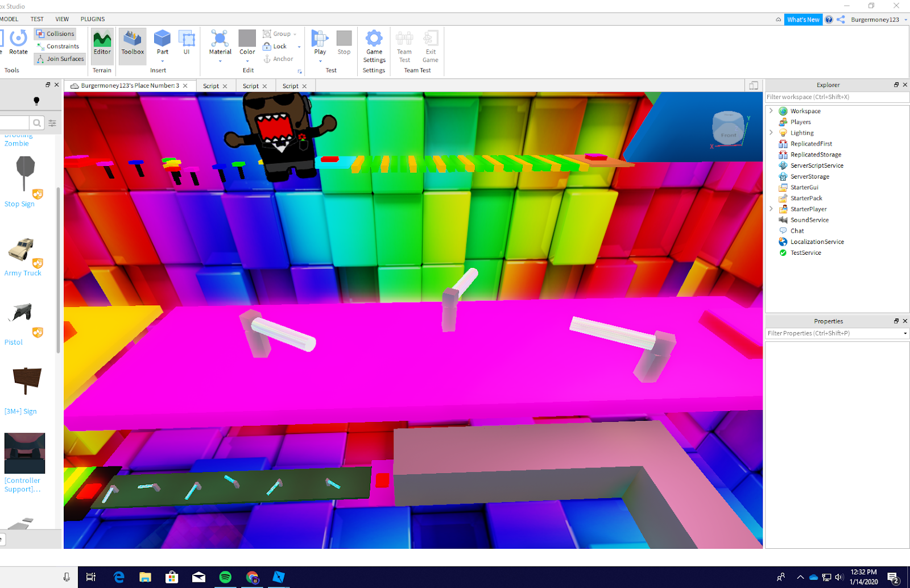910x588 pixels.
Task: Open Microsoft Edge from the taskbar
Action: (119, 577)
